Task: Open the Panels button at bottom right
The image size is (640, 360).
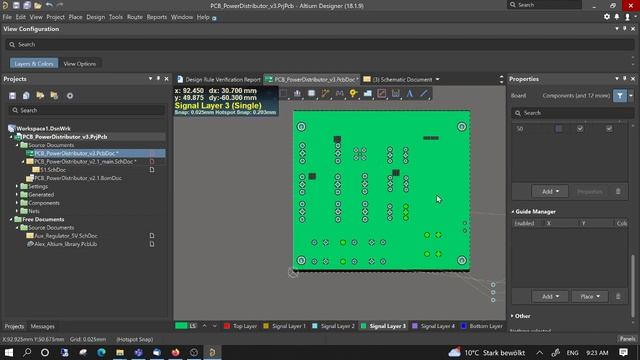Action: [x=627, y=339]
